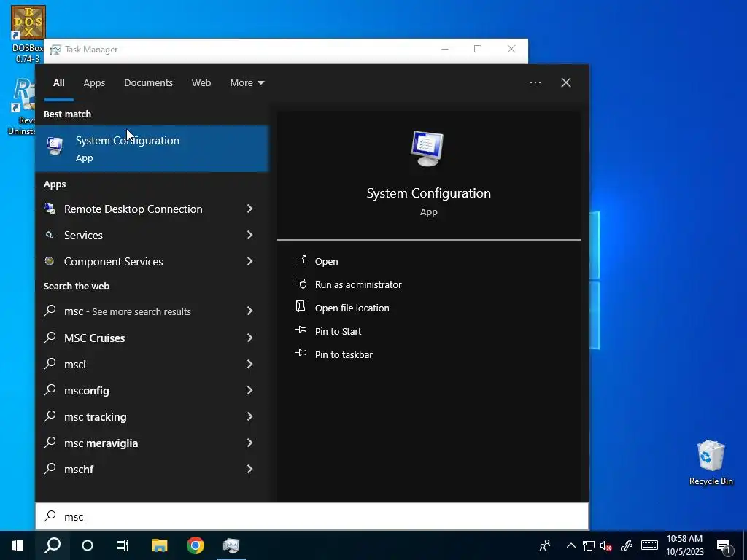The height and width of the screenshot is (560, 747).
Task: Select the msc tracking suggestion
Action: 96,416
